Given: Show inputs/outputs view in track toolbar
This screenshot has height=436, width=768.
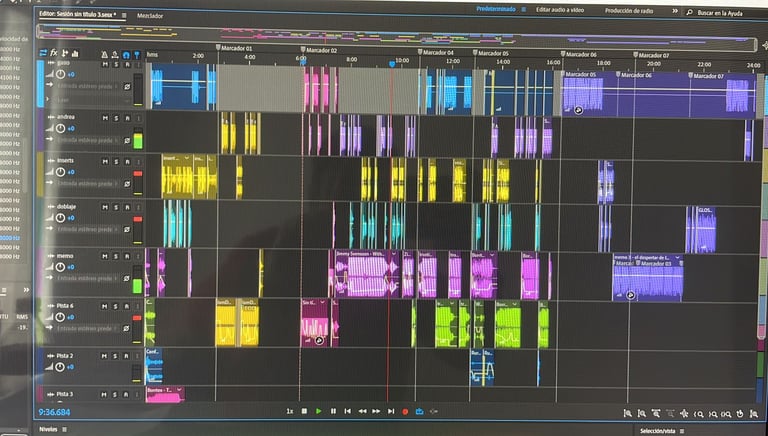Looking at the screenshot, I should [43, 53].
